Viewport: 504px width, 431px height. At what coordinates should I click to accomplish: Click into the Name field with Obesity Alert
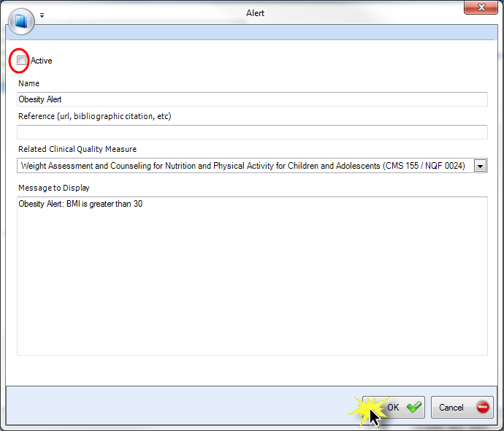click(x=251, y=99)
